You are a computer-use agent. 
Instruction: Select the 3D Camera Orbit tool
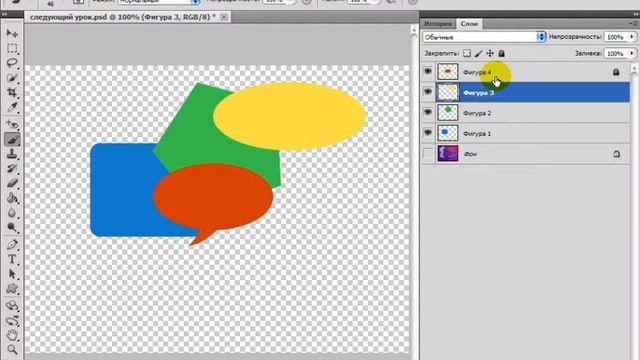[12, 320]
